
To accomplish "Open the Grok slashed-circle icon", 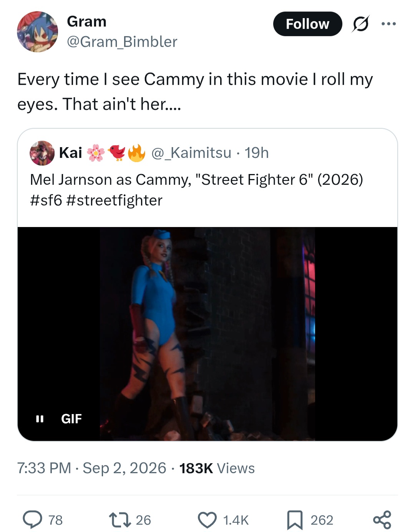I will pyautogui.click(x=360, y=24).
